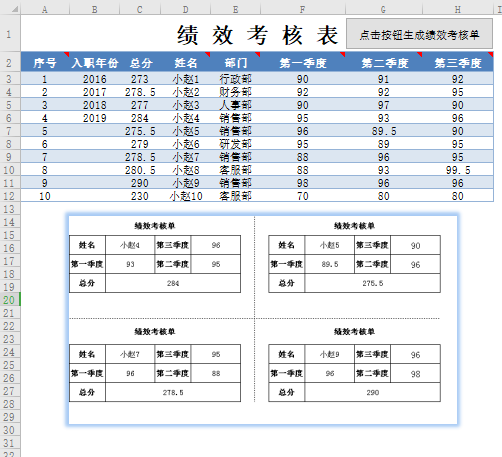Click 小赵4 in the appraisal slip image
Viewport: 502px width, 457px height.
[130, 245]
